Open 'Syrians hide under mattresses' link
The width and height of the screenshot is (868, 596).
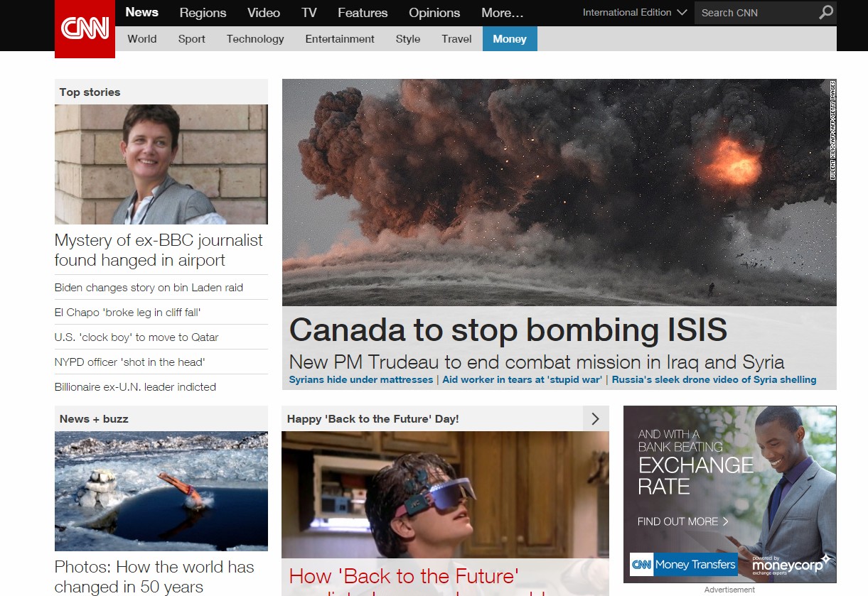(361, 380)
